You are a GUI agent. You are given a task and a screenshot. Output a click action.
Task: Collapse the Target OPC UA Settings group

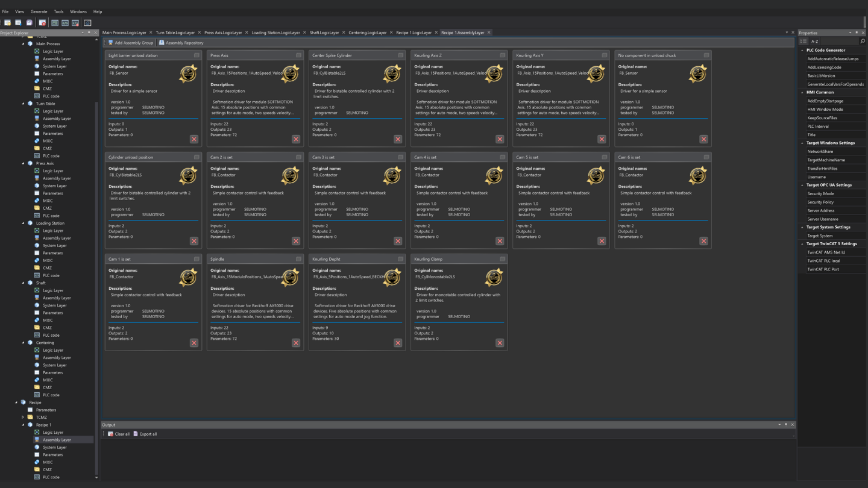(802, 186)
